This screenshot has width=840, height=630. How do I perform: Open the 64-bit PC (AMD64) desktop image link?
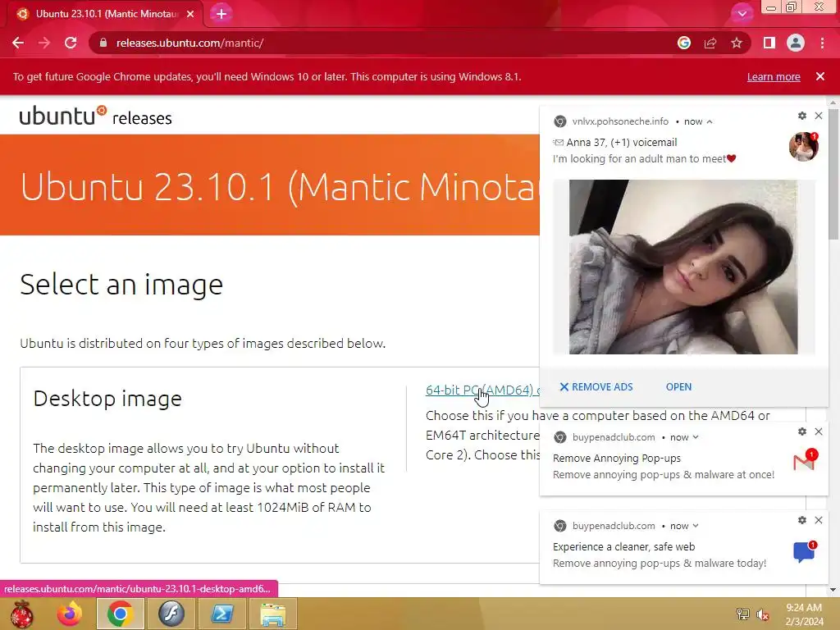482,390
